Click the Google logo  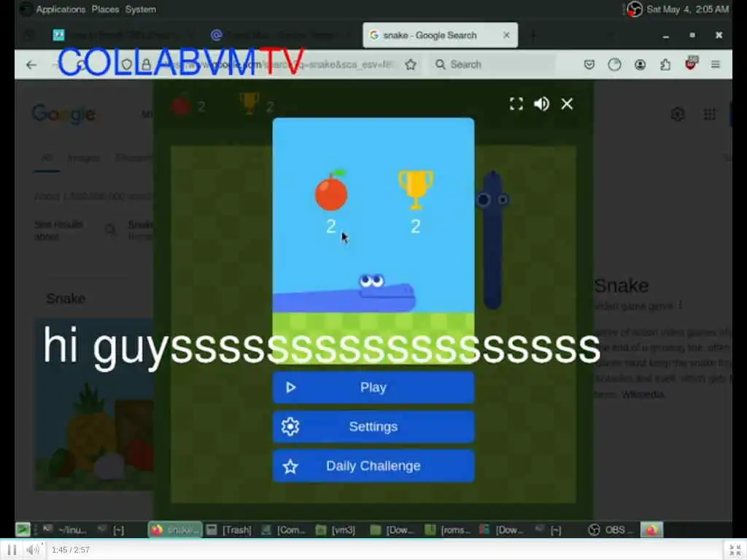point(63,114)
